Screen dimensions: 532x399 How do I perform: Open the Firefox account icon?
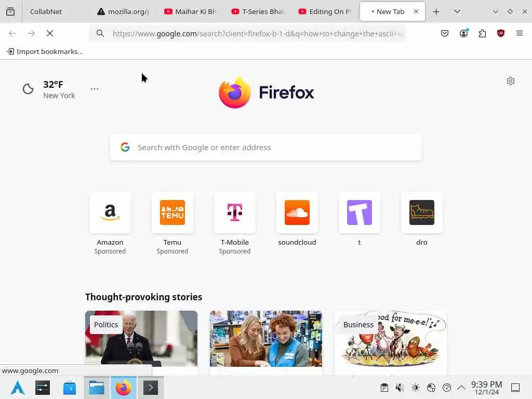pyautogui.click(x=463, y=33)
